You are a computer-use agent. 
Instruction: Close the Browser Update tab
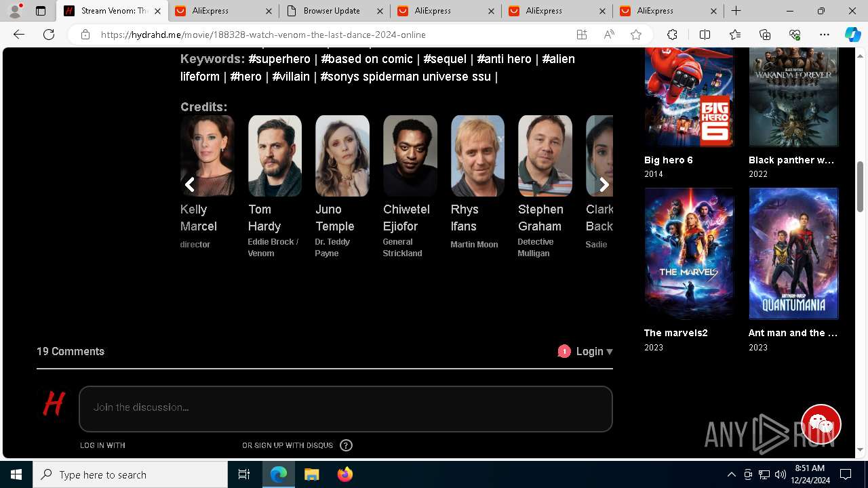tap(380, 11)
